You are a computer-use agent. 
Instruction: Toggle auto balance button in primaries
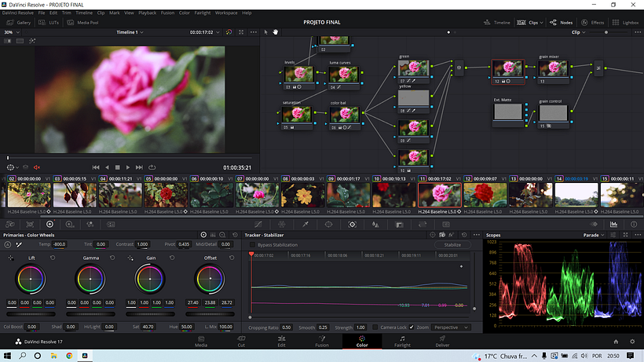[7, 245]
